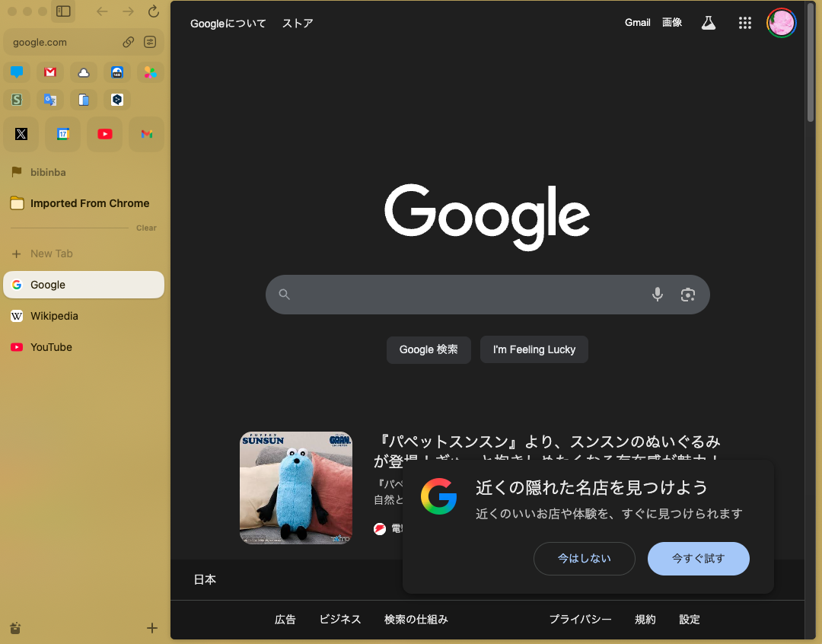Image resolution: width=822 pixels, height=644 pixels.
Task: Open the Google Calendar pinned favorite
Action: pyautogui.click(x=63, y=134)
